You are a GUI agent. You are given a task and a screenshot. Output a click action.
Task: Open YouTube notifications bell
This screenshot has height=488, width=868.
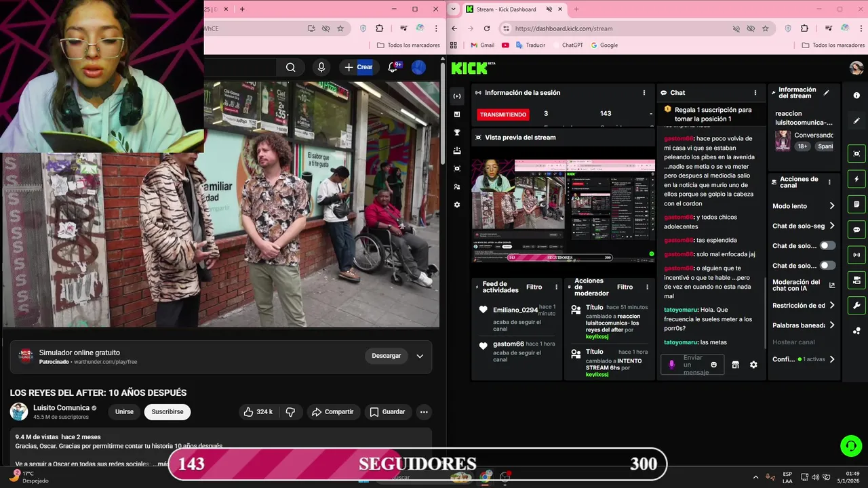[393, 67]
